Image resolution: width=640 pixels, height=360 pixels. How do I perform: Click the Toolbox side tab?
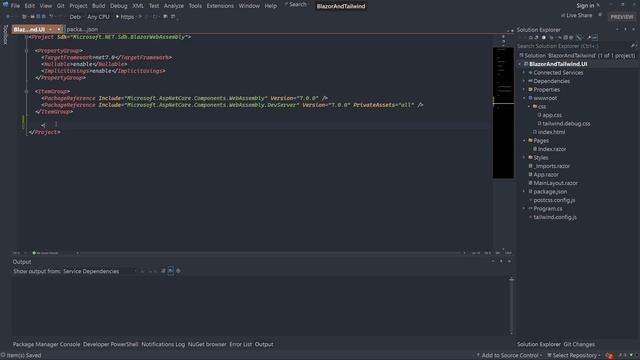point(5,35)
